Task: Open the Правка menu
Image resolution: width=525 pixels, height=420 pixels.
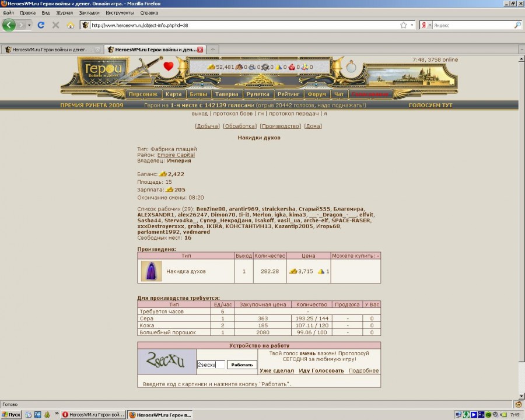Action: pos(28,13)
